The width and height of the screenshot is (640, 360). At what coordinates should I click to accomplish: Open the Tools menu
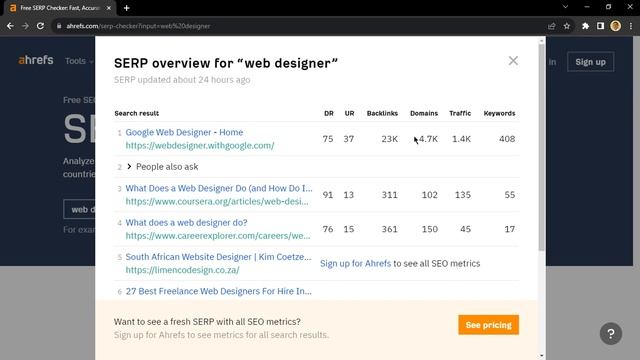pyautogui.click(x=79, y=61)
